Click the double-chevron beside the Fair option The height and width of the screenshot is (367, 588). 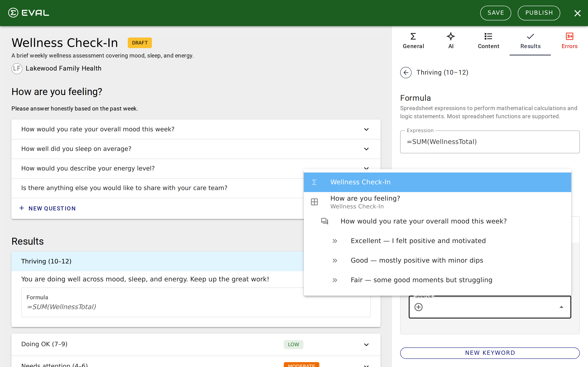[335, 280]
